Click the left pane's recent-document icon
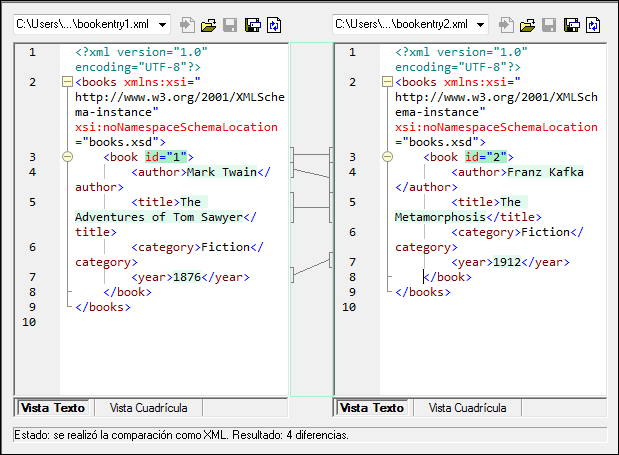Viewport: 619px width, 455px height. [x=187, y=23]
